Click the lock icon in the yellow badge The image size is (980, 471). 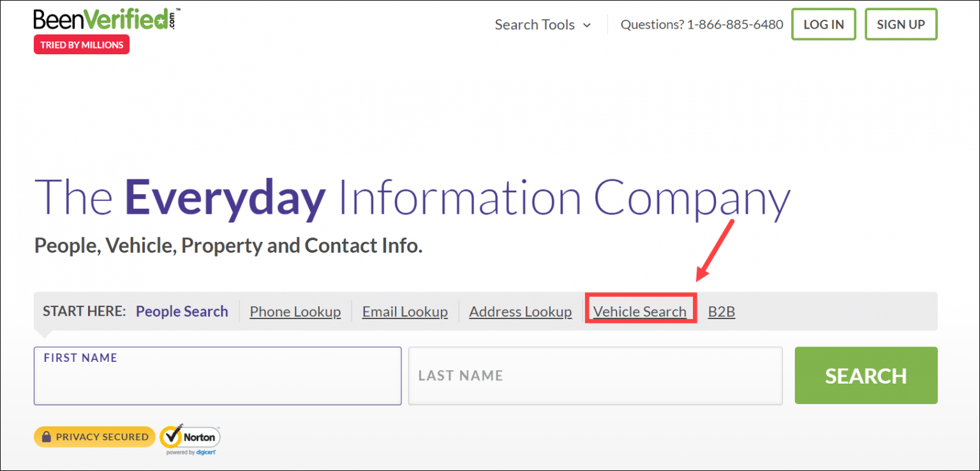46,437
